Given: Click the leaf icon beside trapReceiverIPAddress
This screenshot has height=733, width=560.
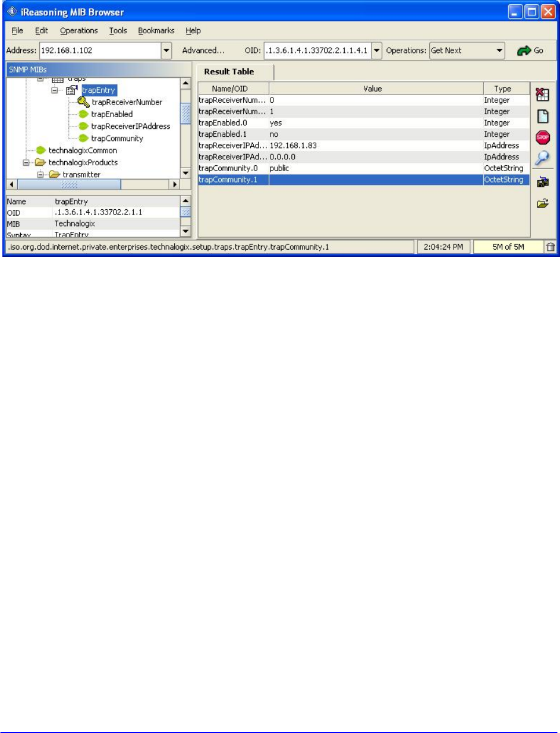Looking at the screenshot, I should tap(84, 126).
